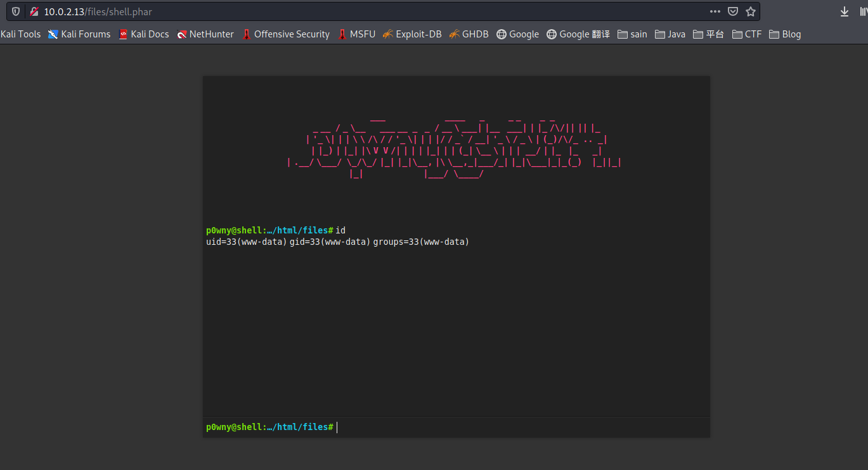868x470 pixels.
Task: Click the p0wny@shell prompt above the output
Action: pyautogui.click(x=269, y=230)
